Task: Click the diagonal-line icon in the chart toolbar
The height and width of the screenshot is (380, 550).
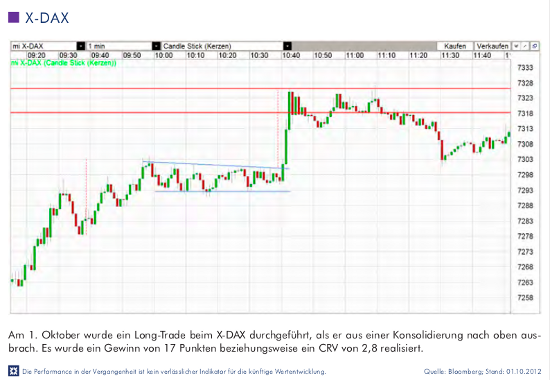Action: [525, 46]
